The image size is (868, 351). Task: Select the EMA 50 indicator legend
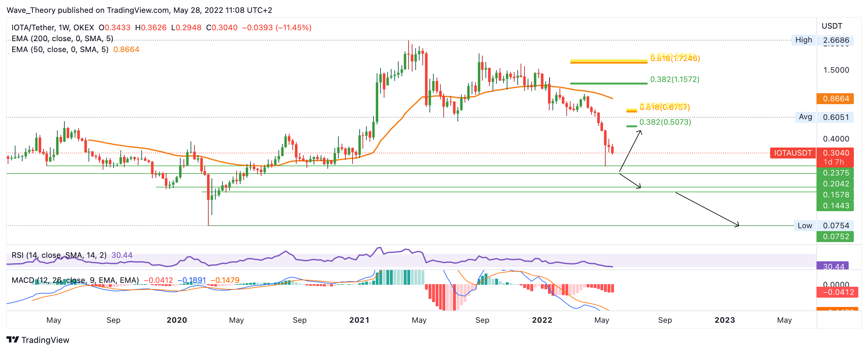coord(60,50)
